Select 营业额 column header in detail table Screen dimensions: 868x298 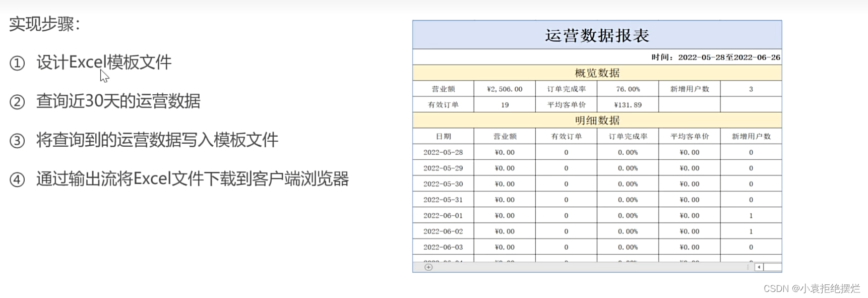click(505, 136)
